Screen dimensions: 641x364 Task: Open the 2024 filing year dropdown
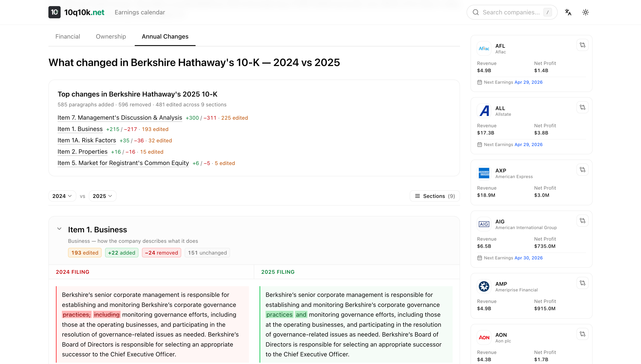coord(62,196)
